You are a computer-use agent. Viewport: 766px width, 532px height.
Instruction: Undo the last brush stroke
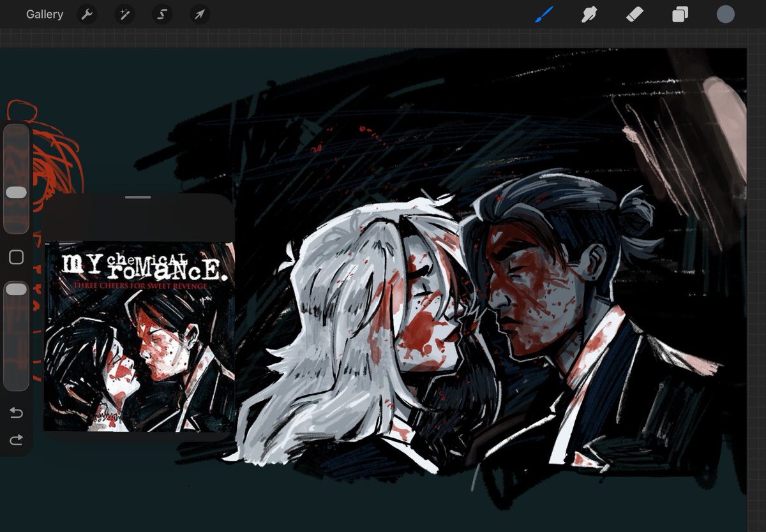coord(16,413)
